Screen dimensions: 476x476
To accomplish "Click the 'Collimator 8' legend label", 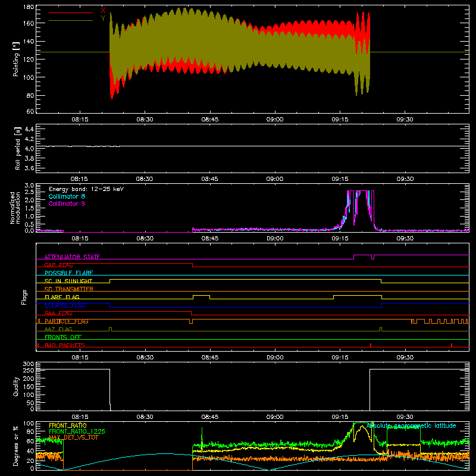I will (x=67, y=196).
